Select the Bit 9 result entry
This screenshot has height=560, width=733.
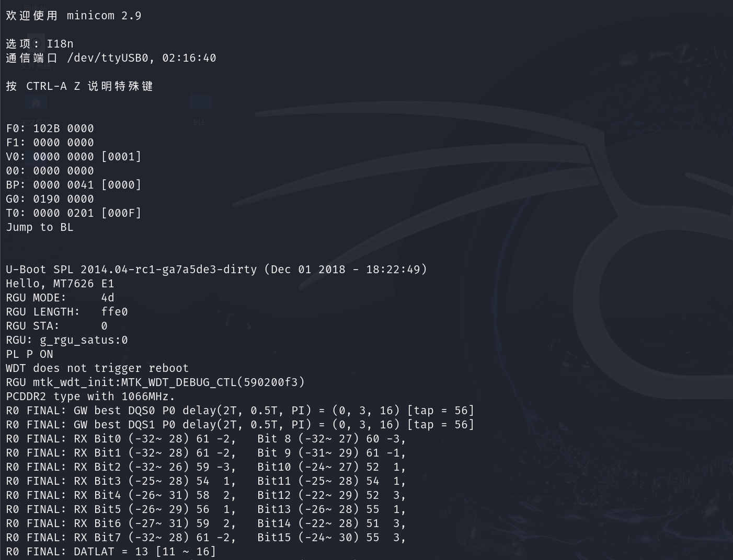click(331, 453)
